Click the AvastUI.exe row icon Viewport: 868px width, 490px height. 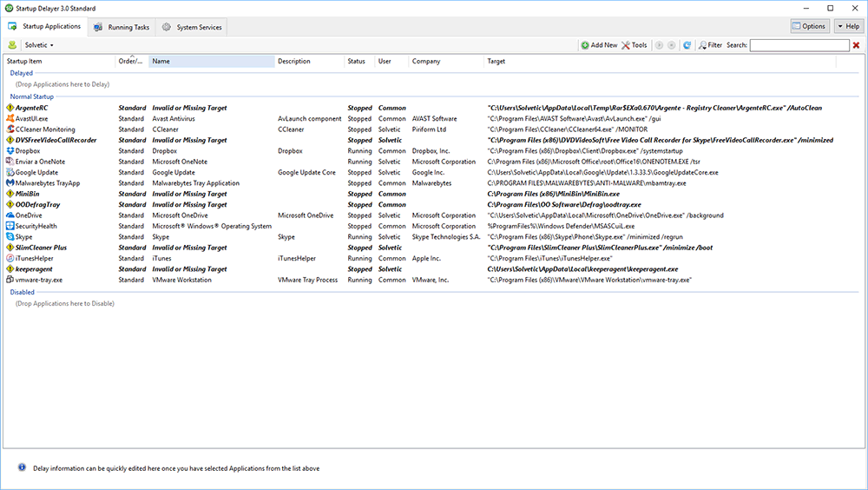click(x=10, y=118)
